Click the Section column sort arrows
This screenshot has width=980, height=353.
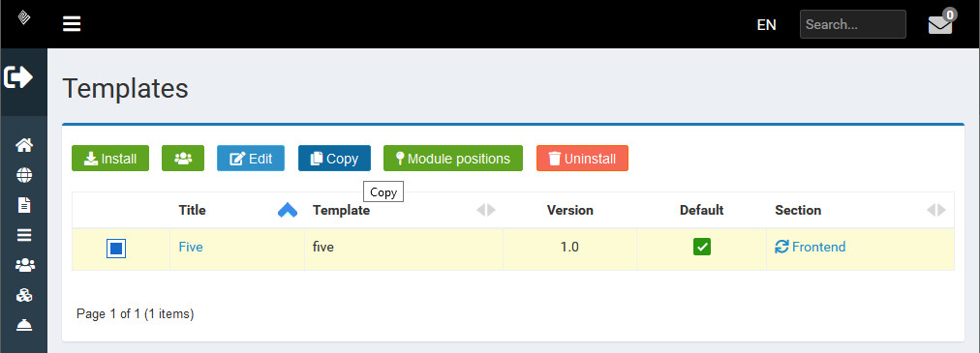(936, 210)
